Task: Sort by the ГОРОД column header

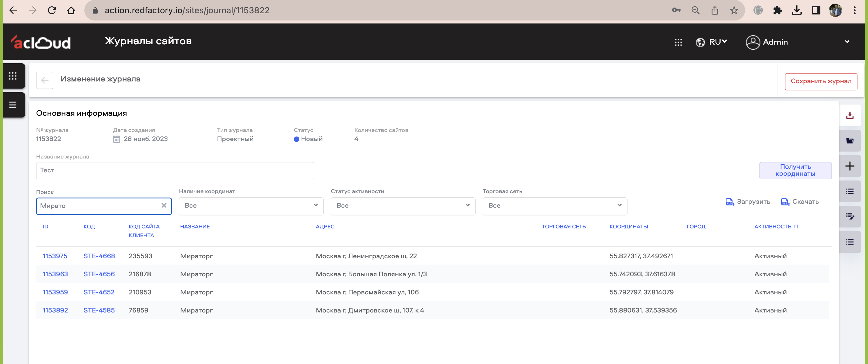Action: click(696, 227)
